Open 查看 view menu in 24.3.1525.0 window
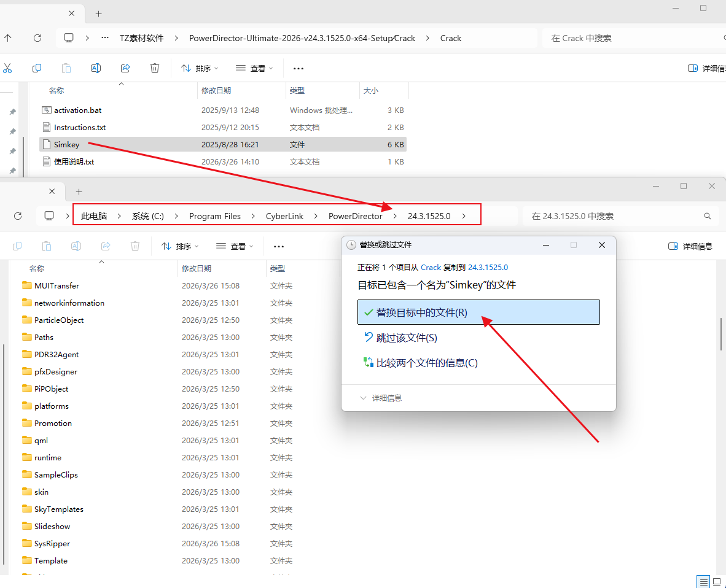 (235, 246)
